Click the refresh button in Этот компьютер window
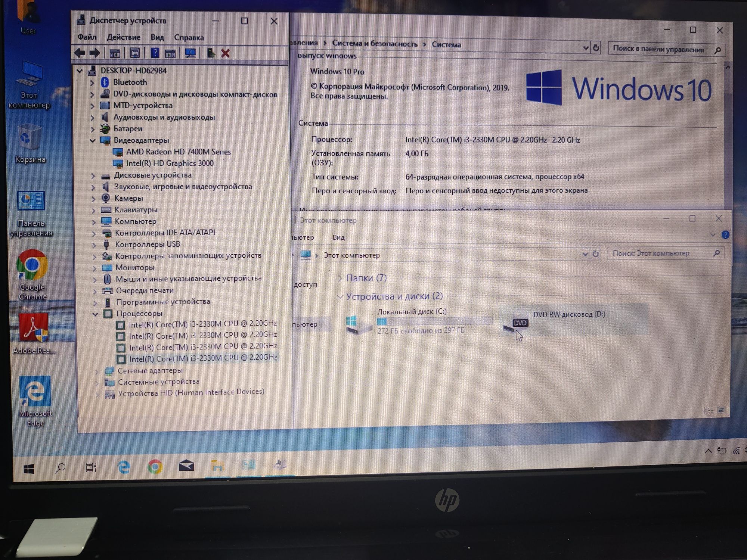This screenshot has height=560, width=747. click(x=595, y=254)
